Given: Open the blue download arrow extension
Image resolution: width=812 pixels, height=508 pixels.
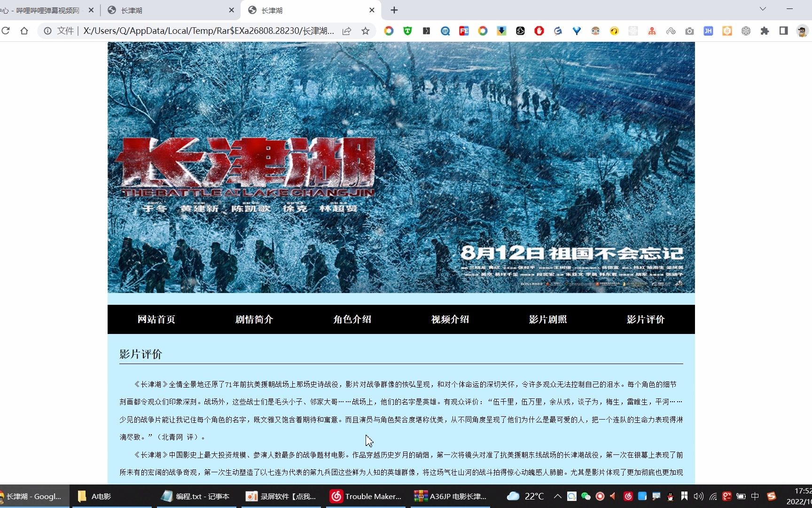Looking at the screenshot, I should [x=501, y=31].
